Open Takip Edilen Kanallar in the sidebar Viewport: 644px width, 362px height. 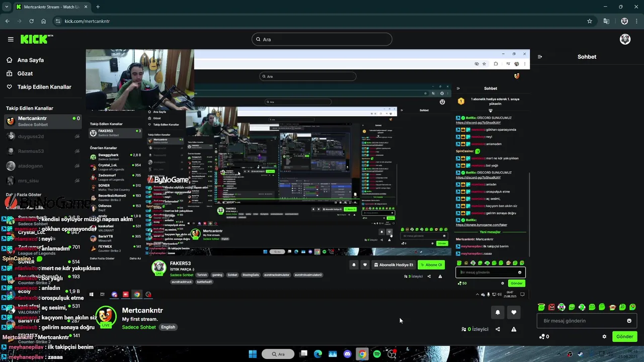click(44, 87)
